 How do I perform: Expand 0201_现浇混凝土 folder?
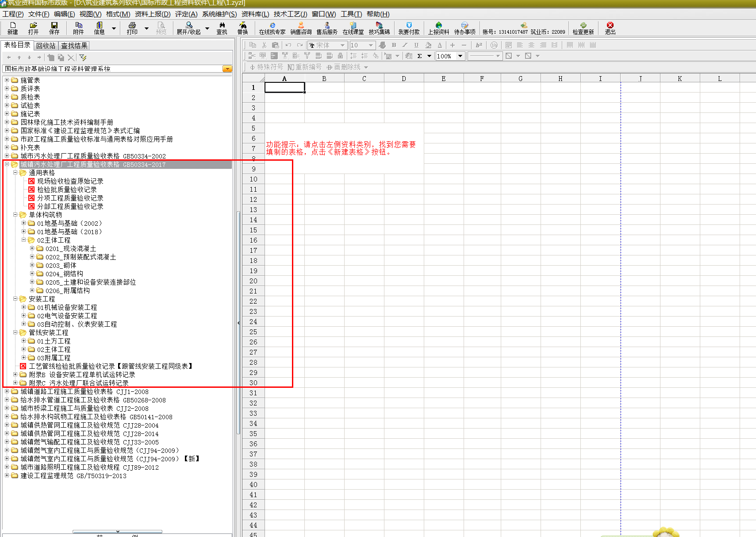pyautogui.click(x=32, y=248)
